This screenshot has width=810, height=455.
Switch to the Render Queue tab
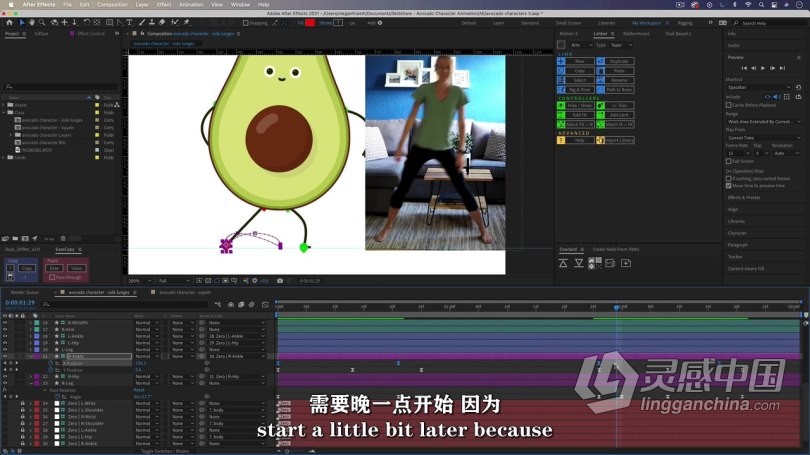coord(25,292)
